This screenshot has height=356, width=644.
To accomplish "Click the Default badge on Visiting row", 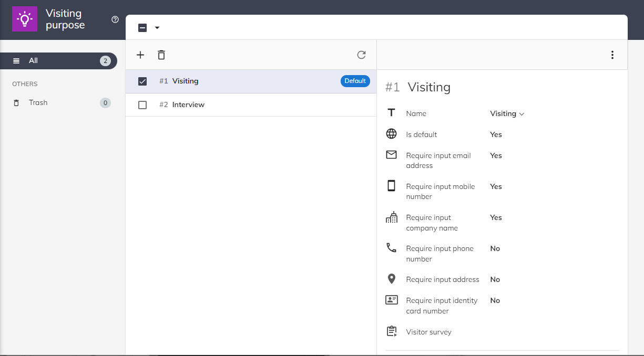I will pos(355,81).
